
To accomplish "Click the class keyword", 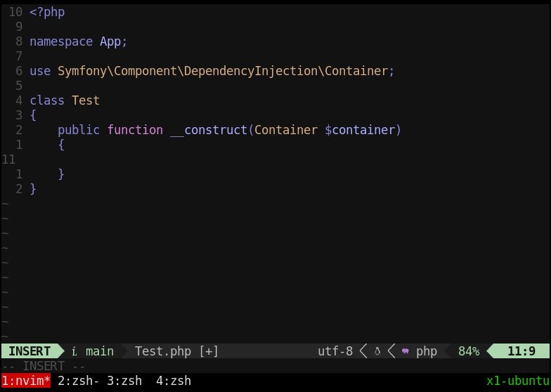I will click(47, 100).
